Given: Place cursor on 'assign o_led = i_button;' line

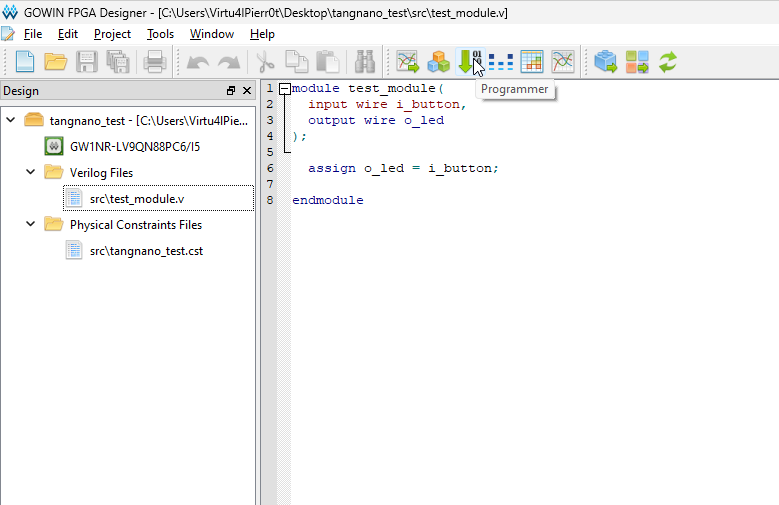Looking at the screenshot, I should pos(403,168).
